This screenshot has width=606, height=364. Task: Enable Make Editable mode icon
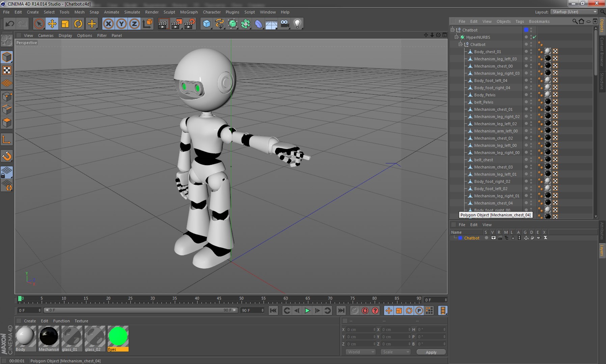coord(7,41)
